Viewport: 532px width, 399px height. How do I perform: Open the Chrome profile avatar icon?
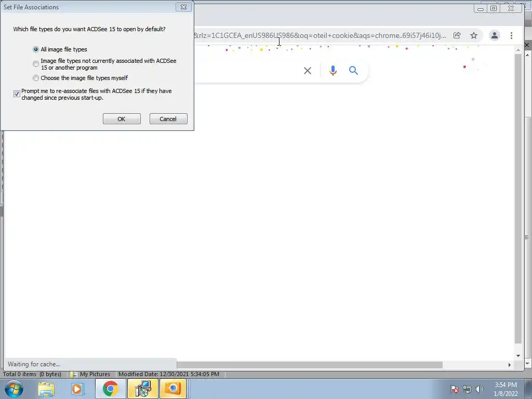click(x=495, y=35)
